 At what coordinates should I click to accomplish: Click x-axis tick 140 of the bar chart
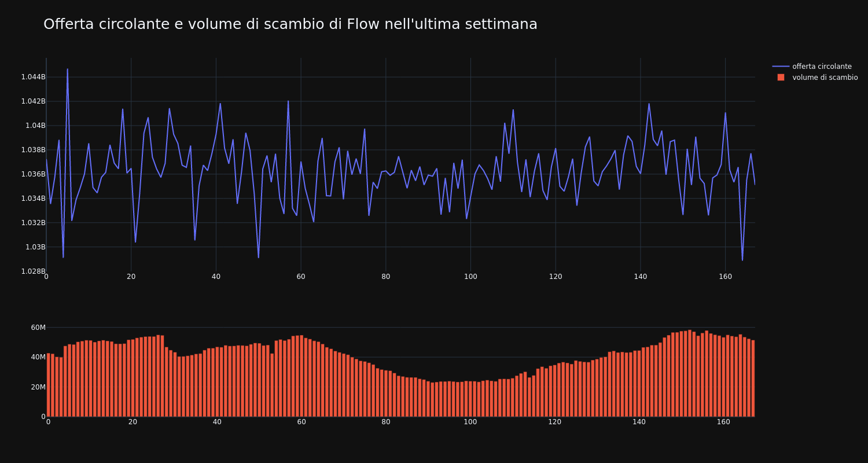click(x=639, y=422)
